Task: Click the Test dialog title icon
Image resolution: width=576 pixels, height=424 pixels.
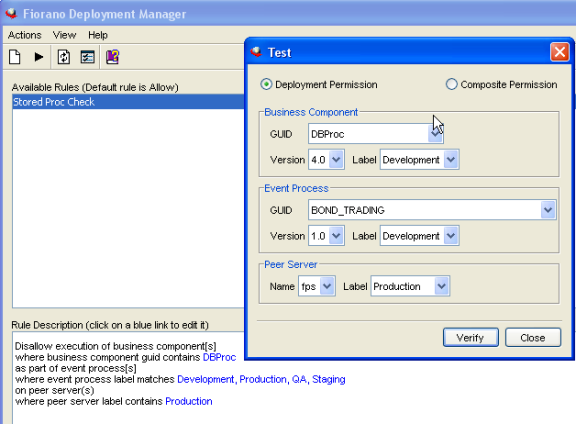Action: [256, 52]
